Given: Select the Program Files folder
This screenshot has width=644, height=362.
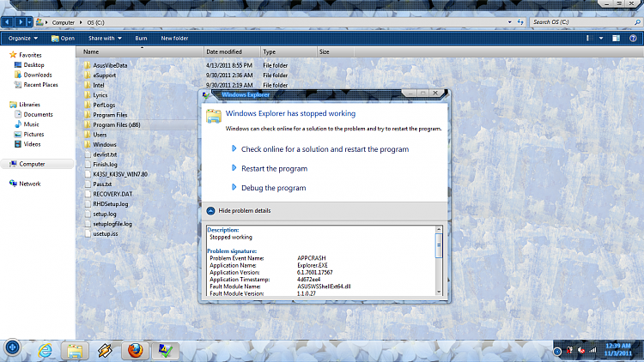Looking at the screenshot, I should pos(106,115).
